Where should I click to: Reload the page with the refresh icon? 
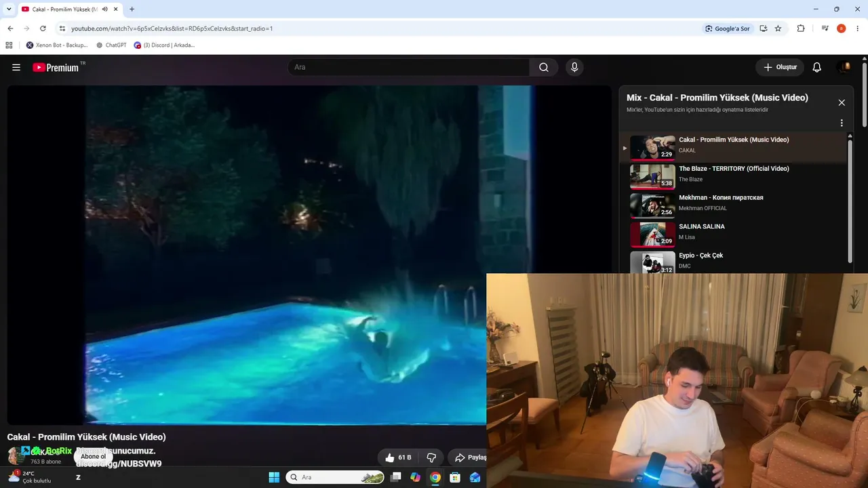43,28
